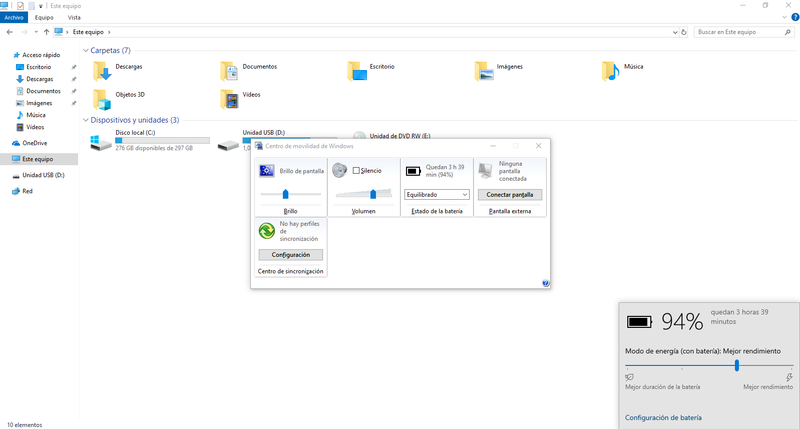Open the Equilibrado power plan dropdown
Image resolution: width=800 pixels, height=429 pixels.
click(437, 194)
